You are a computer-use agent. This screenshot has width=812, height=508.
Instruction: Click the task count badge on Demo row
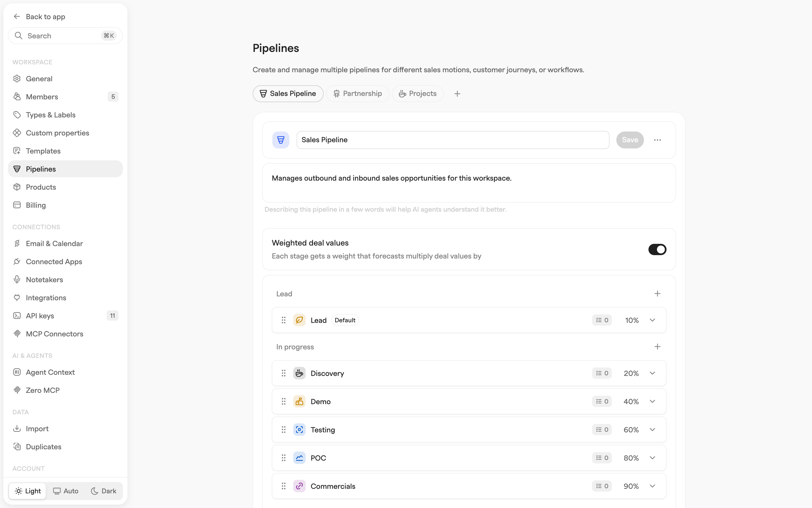(602, 402)
